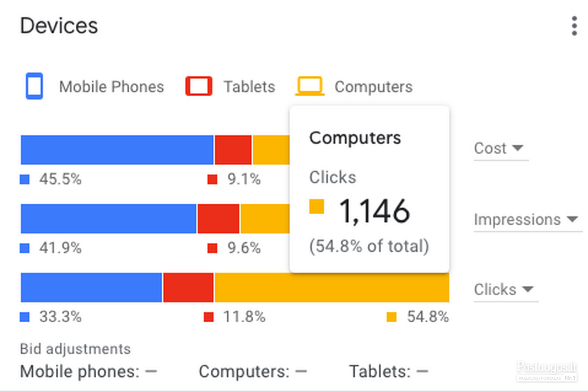Click the Mobile phones bid adjustment value
Image resolution: width=588 pixels, height=392 pixels.
151,372
